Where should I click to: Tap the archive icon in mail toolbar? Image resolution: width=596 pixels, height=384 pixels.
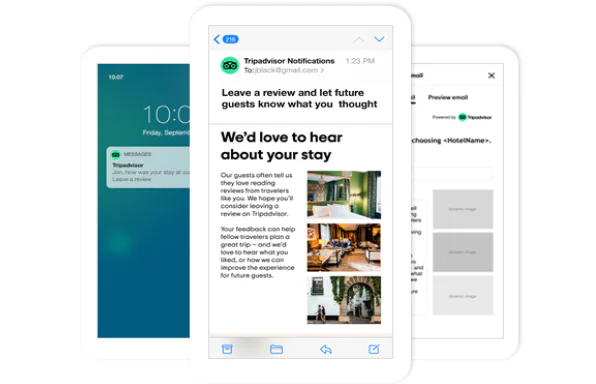pyautogui.click(x=227, y=349)
